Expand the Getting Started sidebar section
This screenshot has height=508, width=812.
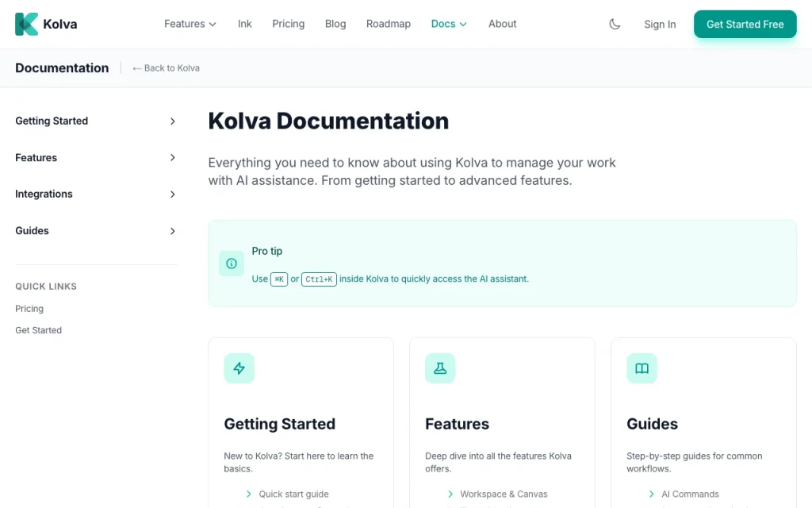click(96, 121)
